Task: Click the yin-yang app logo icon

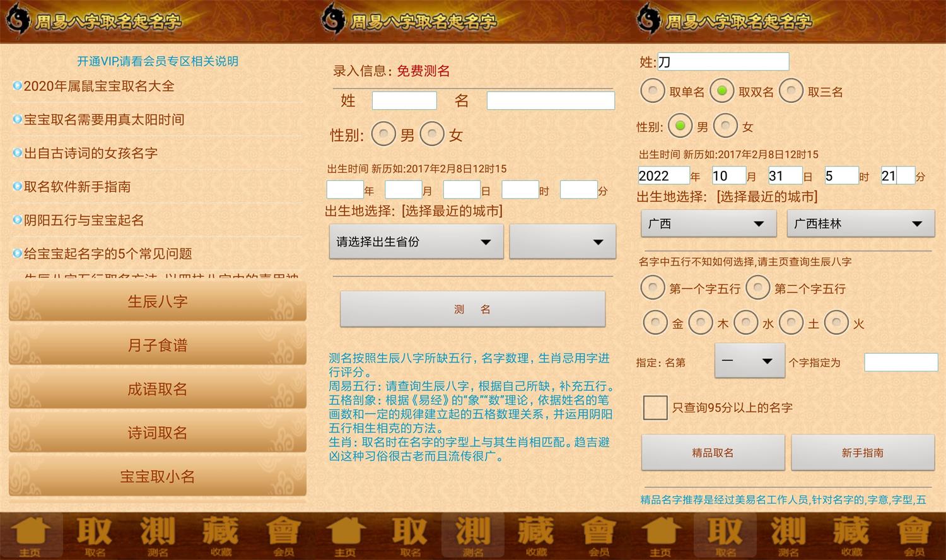Action: (19, 20)
